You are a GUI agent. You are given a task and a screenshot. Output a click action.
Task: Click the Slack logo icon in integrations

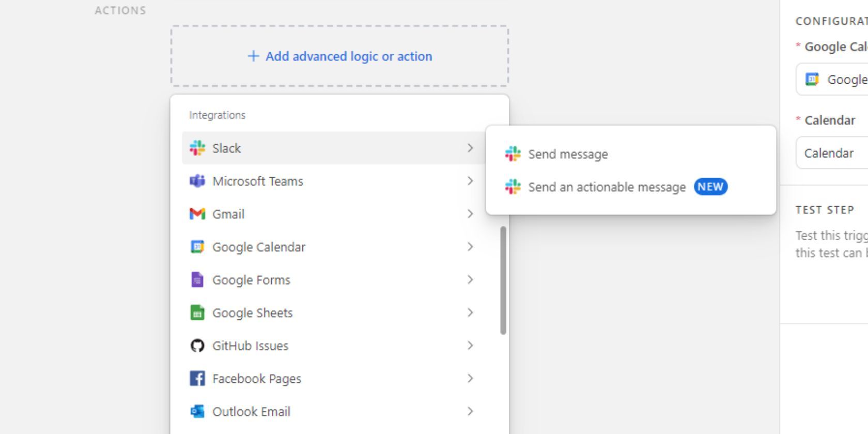[197, 148]
